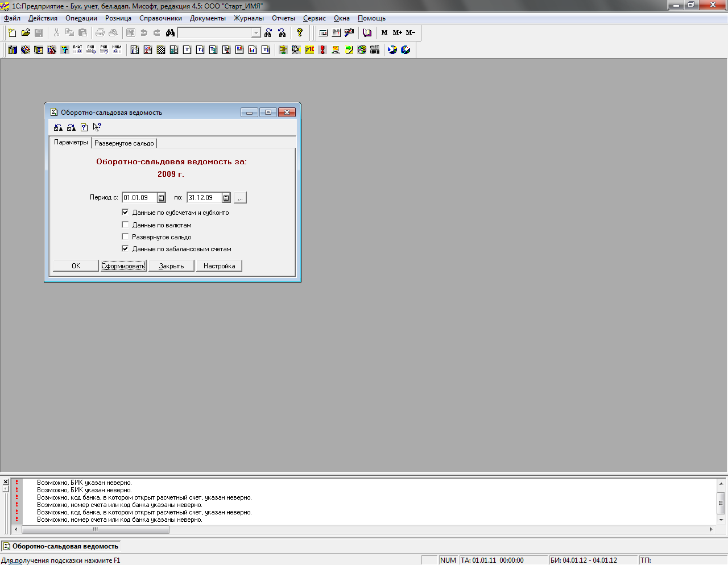Click the НАКЛ invoice icon
Viewport: 728px width, 565px height.
tap(117, 50)
